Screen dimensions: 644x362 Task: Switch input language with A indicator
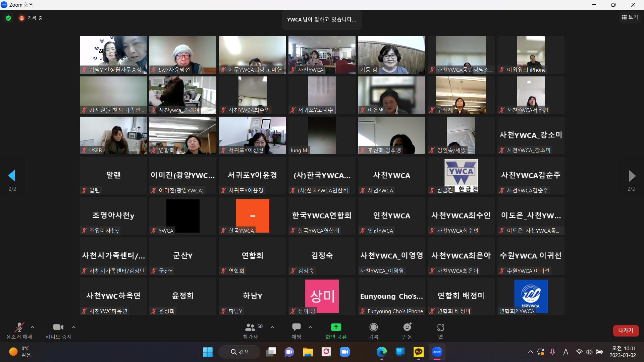pos(566,352)
